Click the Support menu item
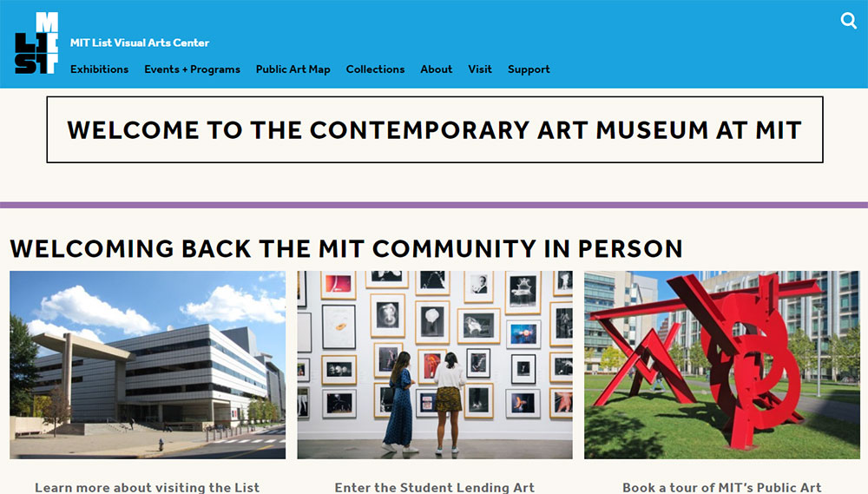 [x=529, y=69]
